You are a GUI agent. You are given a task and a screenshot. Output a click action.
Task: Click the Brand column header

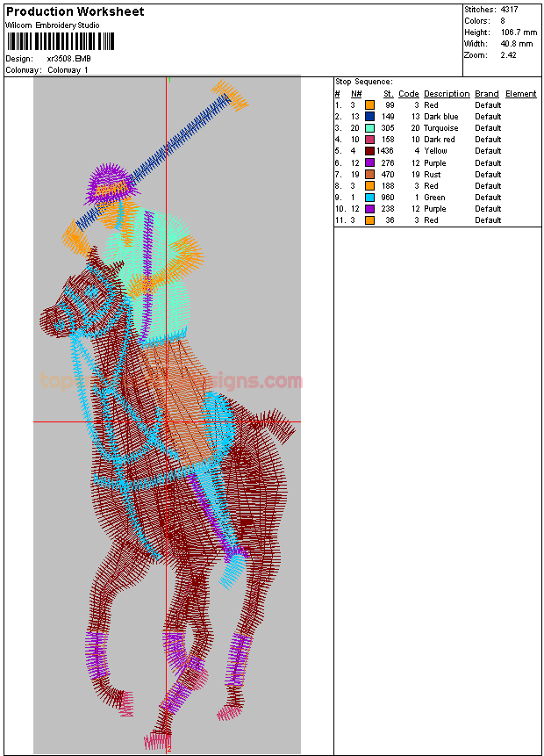click(487, 94)
